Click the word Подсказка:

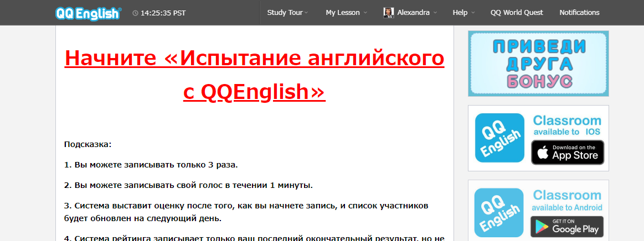click(88, 145)
